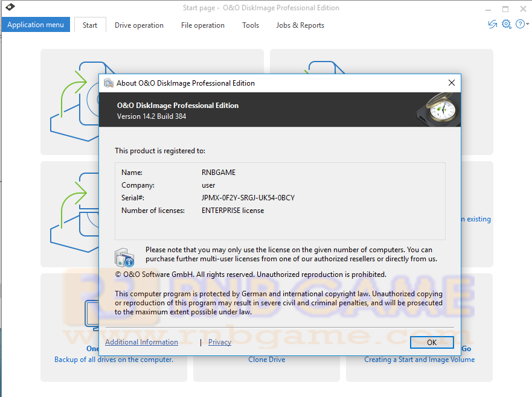Click the 'ENTERPRISE license' value
The width and height of the screenshot is (532, 397).
tap(232, 211)
